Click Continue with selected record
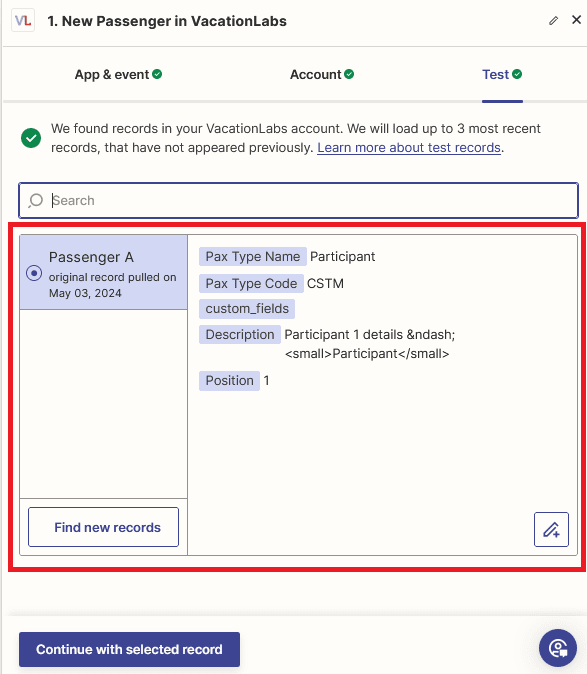The height and width of the screenshot is (674, 587). pyautogui.click(x=129, y=649)
